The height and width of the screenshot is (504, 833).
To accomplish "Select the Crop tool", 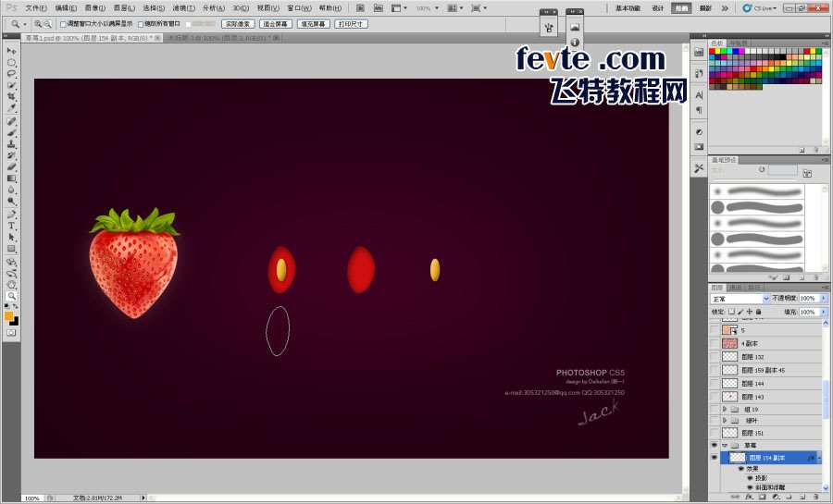I will (x=11, y=96).
